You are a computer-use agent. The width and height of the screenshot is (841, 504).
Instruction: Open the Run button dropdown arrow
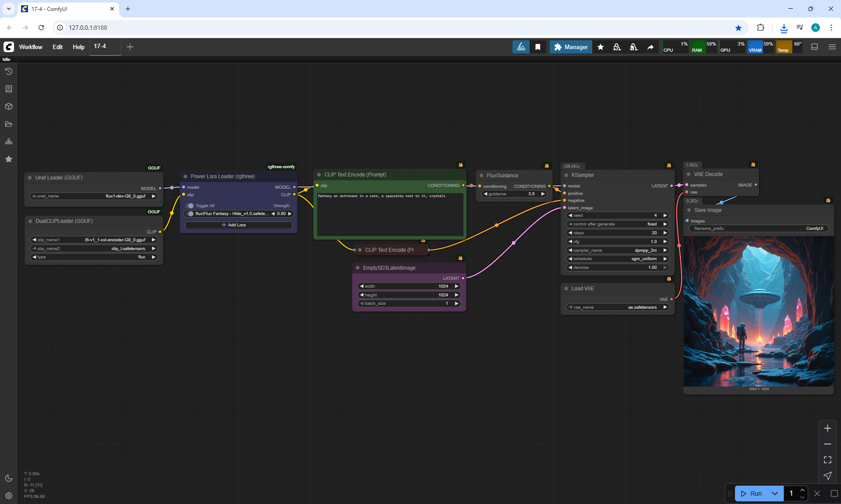[x=775, y=493]
